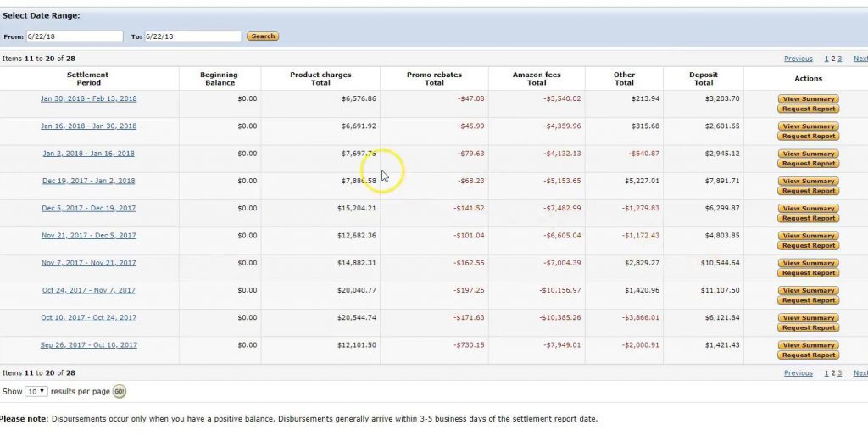
Task: Request Report for Jan 2 - Jan 16, 2018 period
Action: tap(808, 164)
